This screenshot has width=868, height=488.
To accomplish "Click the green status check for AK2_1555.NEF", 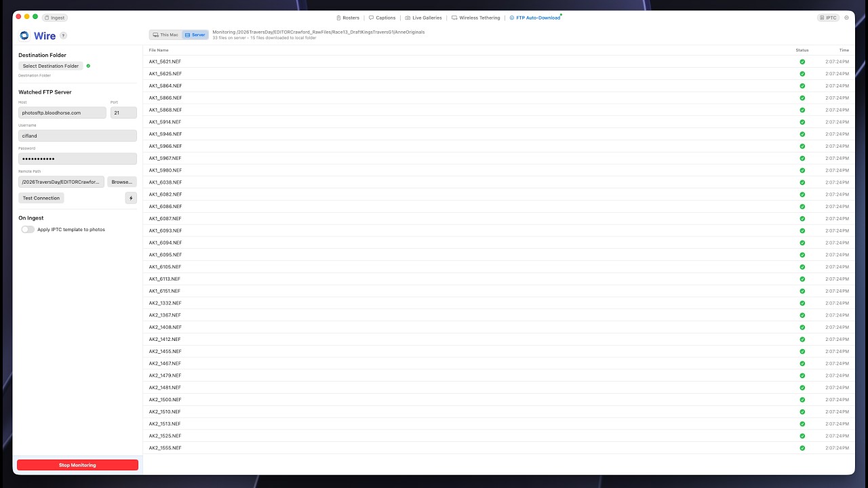I will 802,448.
